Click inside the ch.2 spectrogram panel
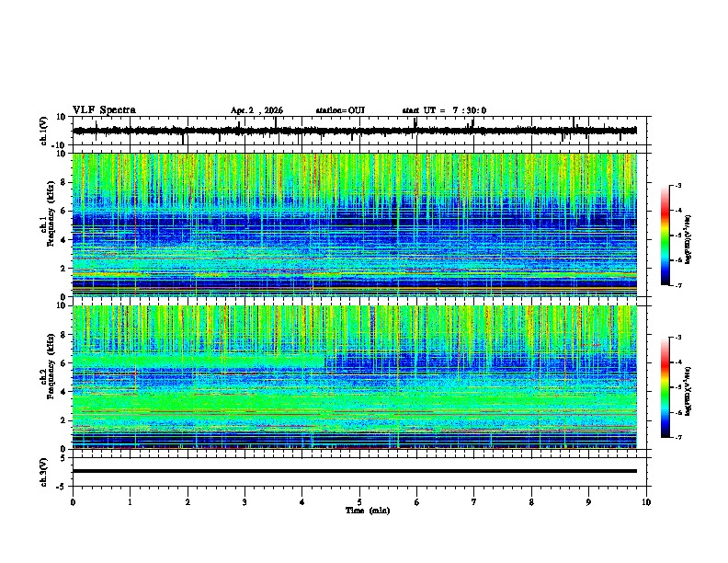This screenshot has height=563, width=728. click(355, 377)
